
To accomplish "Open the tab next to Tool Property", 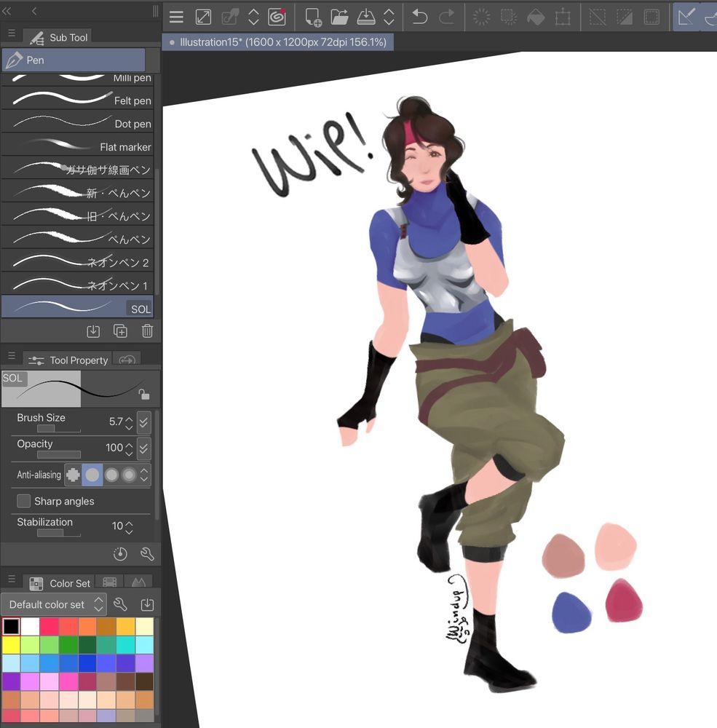I will 127,360.
